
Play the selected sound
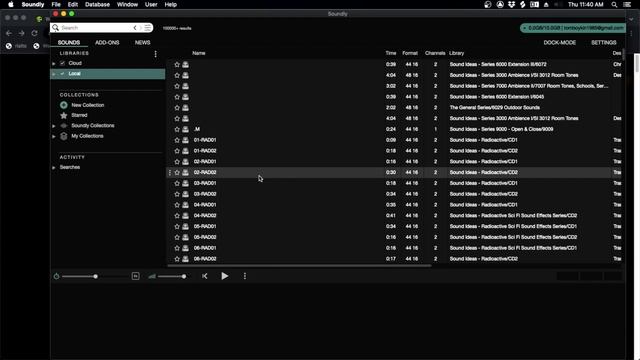pos(224,276)
